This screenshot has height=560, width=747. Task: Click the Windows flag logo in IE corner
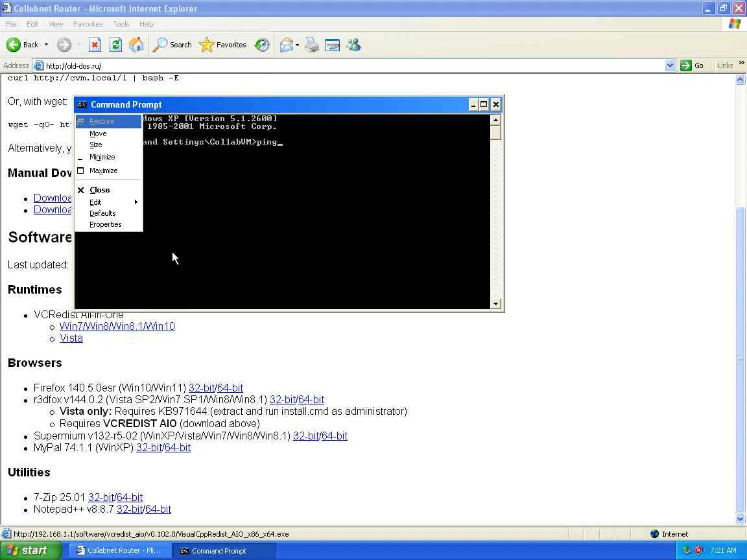(x=734, y=24)
